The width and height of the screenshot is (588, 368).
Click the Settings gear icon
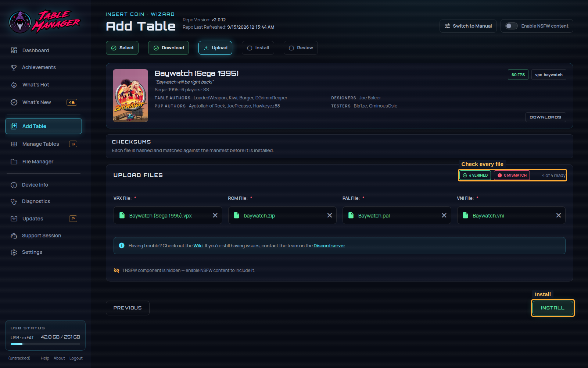coord(14,252)
